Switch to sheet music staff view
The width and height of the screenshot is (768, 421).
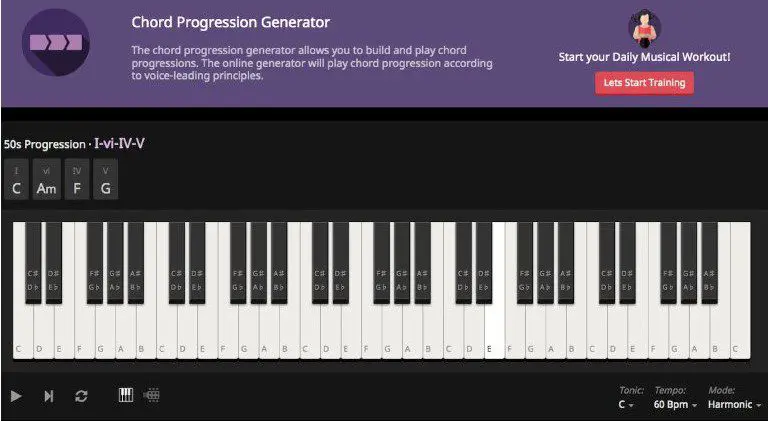(x=152, y=395)
